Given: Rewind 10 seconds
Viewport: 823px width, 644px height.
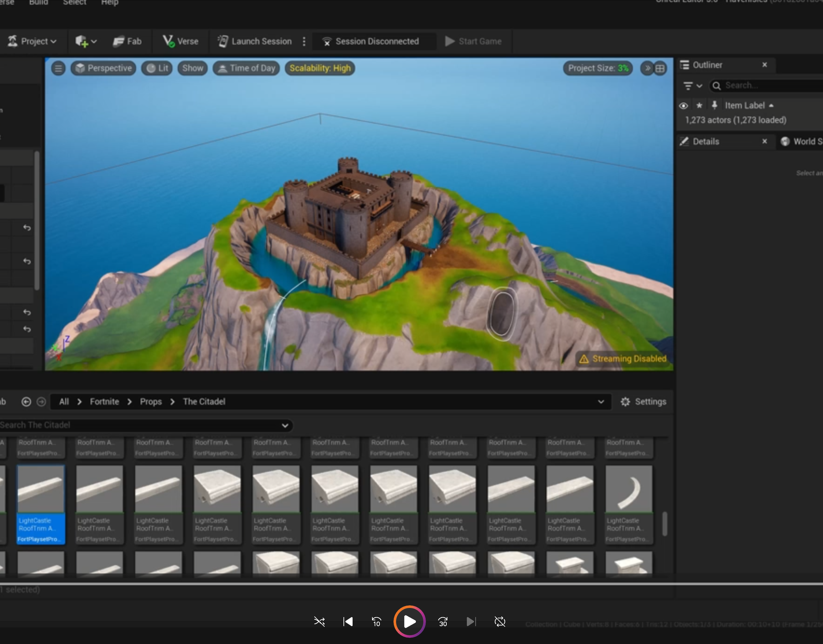Looking at the screenshot, I should 377,621.
